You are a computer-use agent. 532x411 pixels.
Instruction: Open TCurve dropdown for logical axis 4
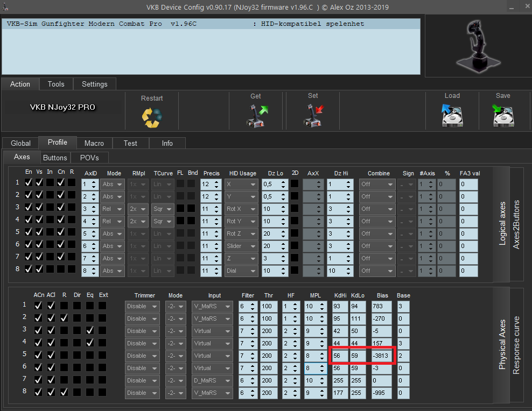point(163,221)
